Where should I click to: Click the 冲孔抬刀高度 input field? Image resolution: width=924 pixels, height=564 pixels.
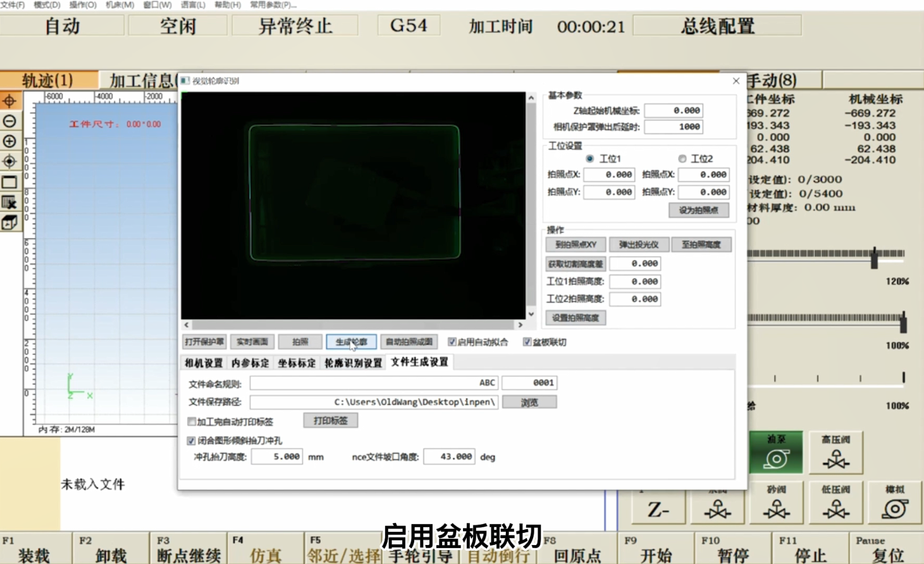coord(276,456)
